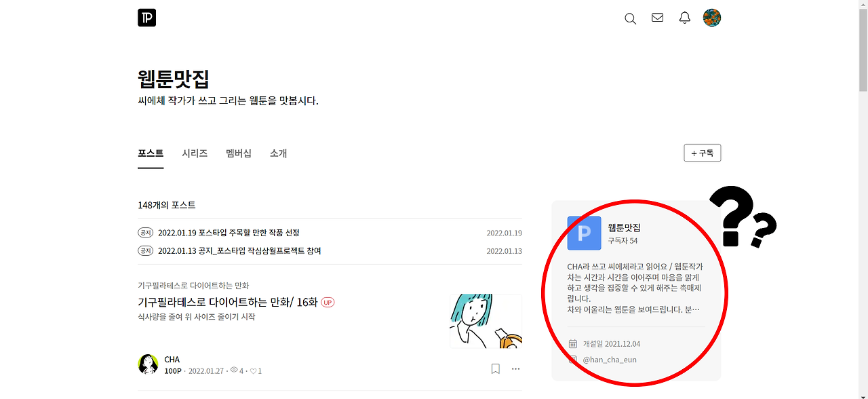Image resolution: width=868 pixels, height=399 pixels.
Task: Bookmark the 기구필라테스 webtoon post
Action: [x=495, y=368]
